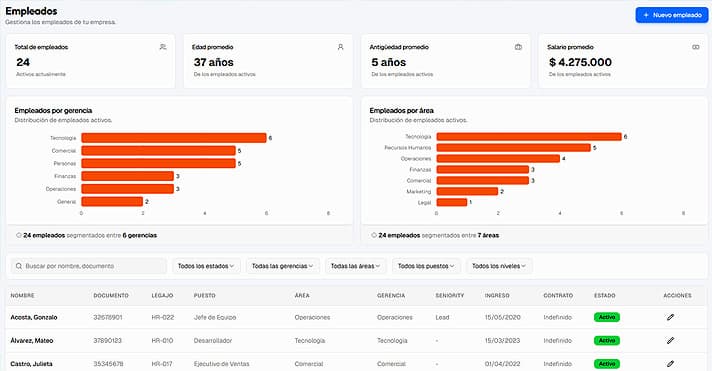The width and height of the screenshot is (712, 371).
Task: Sort by the DOCUMENTO column header
Action: pyautogui.click(x=111, y=296)
